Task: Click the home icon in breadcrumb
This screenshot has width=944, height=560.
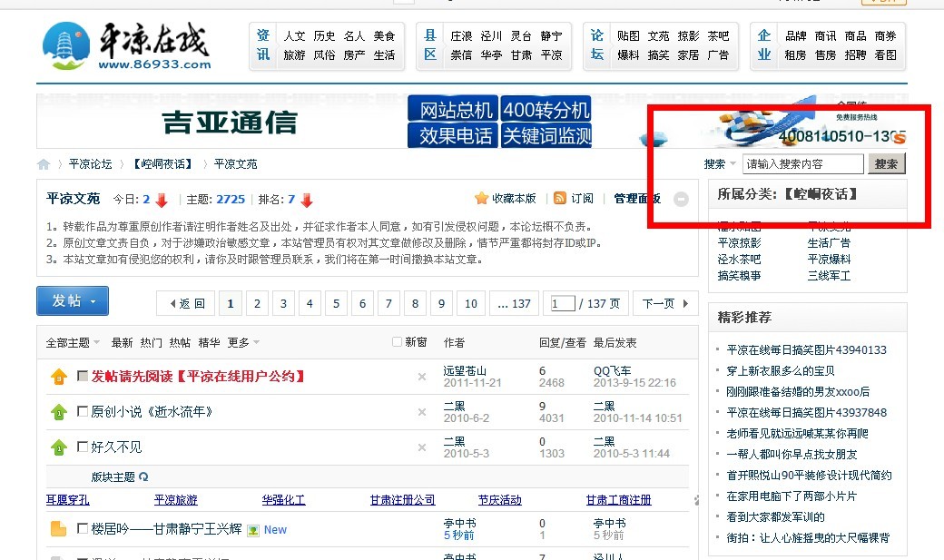Action: pyautogui.click(x=44, y=163)
